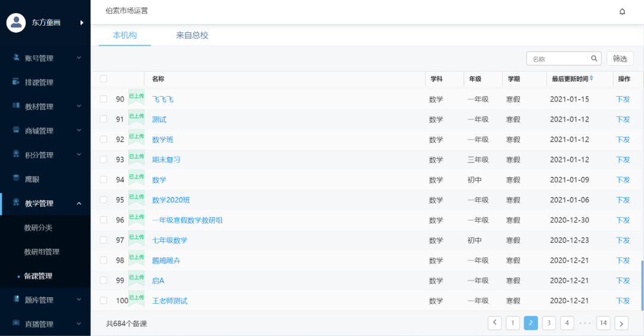Check the box for row 97 七年级数学
The height and width of the screenshot is (336, 644).
(x=104, y=240)
